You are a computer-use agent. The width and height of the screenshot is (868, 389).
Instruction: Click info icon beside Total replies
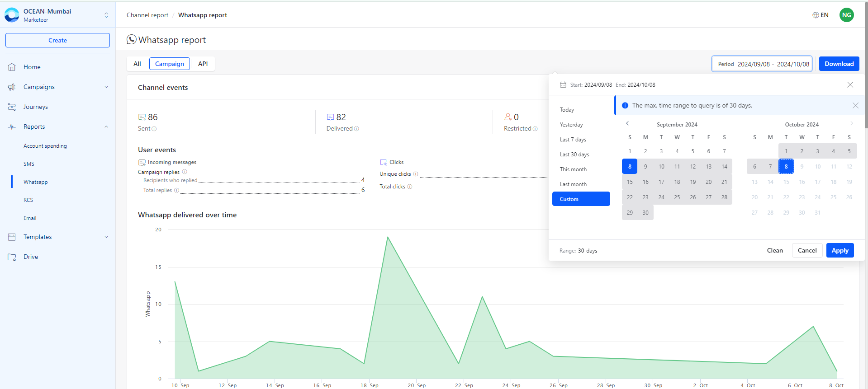[x=177, y=190]
